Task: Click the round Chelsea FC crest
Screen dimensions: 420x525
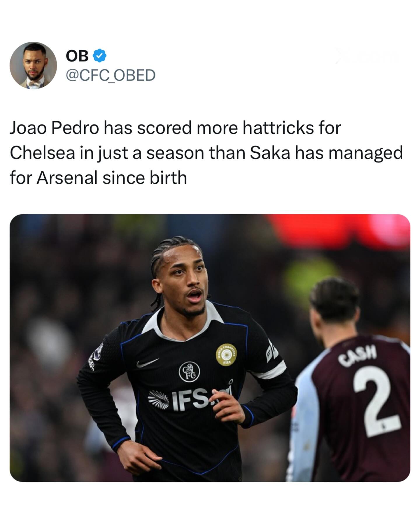Action: 189,372
